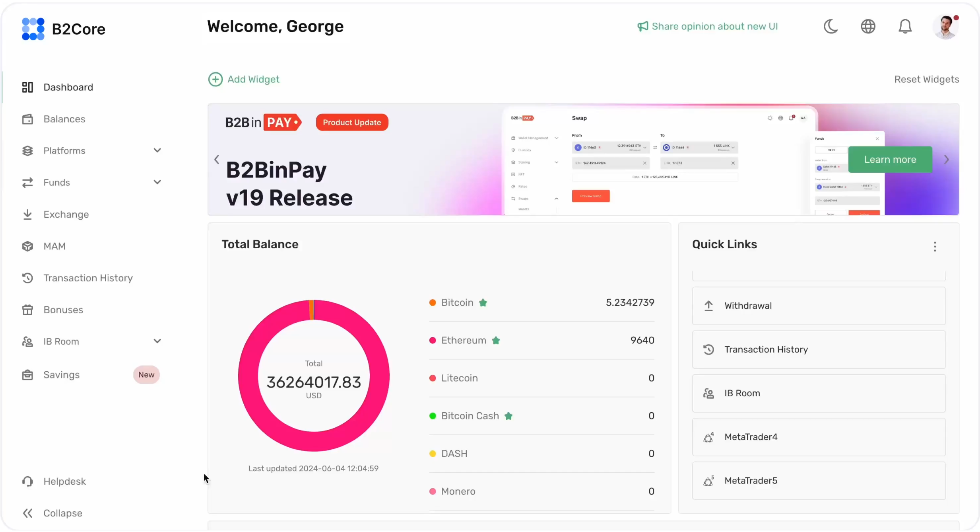Click the Exchange sidebar icon
Image resolution: width=980 pixels, height=532 pixels.
coord(27,214)
